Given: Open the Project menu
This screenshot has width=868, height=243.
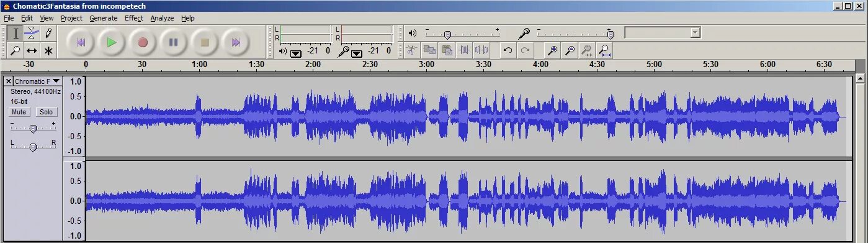Looking at the screenshot, I should click(x=71, y=18).
